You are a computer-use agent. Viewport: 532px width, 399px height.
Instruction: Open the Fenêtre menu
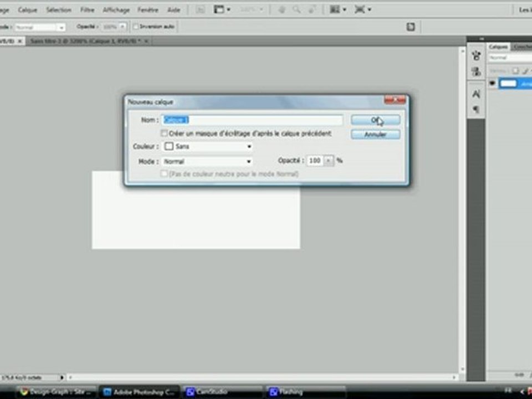click(x=147, y=10)
